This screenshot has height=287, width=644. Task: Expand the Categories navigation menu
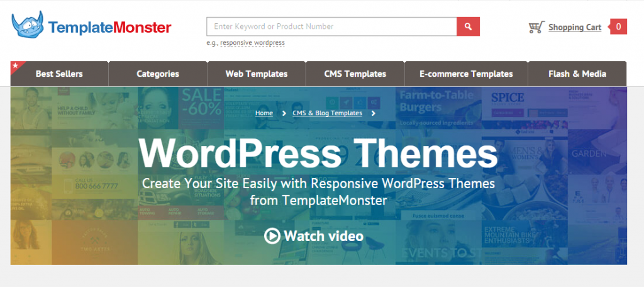158,74
